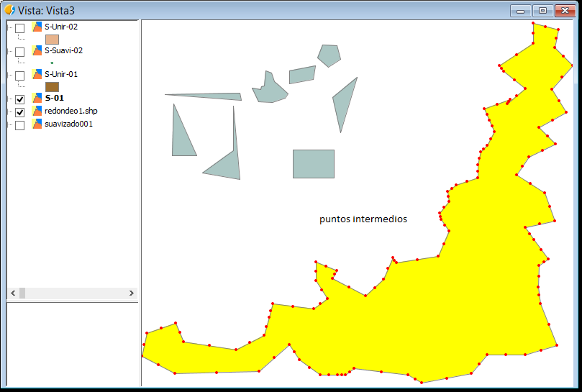Screen dimensions: 582x392
Task: Enable the S-Unir-02 layer checkbox
Action: pyautogui.click(x=20, y=28)
